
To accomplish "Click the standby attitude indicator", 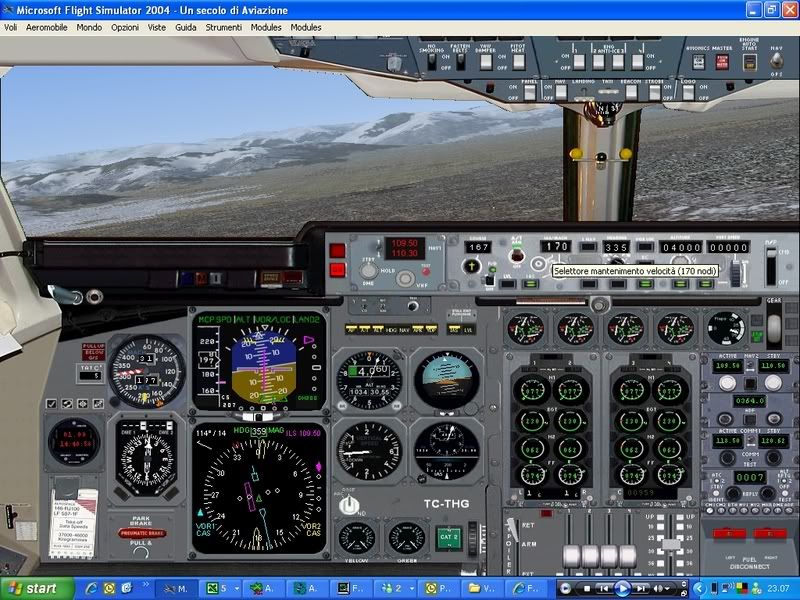I will [x=446, y=380].
